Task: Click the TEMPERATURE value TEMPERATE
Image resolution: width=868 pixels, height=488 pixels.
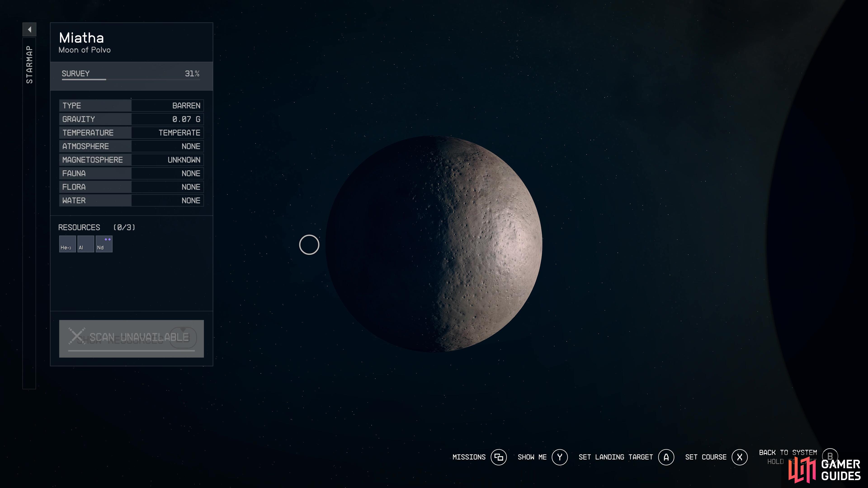Action: click(x=180, y=133)
